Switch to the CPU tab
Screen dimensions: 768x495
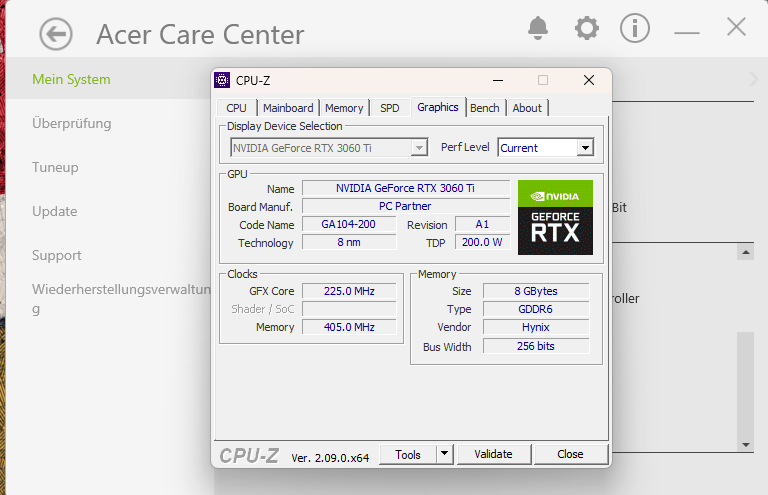tap(237, 108)
